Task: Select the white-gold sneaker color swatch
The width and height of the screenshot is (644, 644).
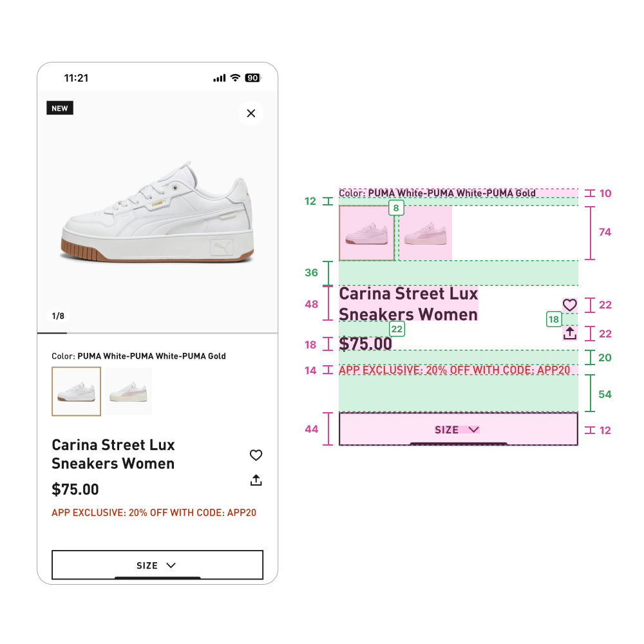Action: pos(77,392)
